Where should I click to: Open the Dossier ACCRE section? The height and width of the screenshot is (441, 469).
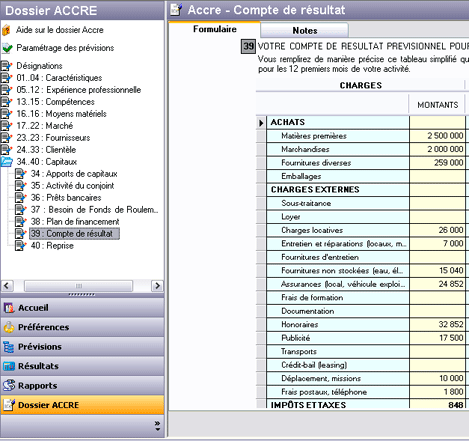click(82, 405)
